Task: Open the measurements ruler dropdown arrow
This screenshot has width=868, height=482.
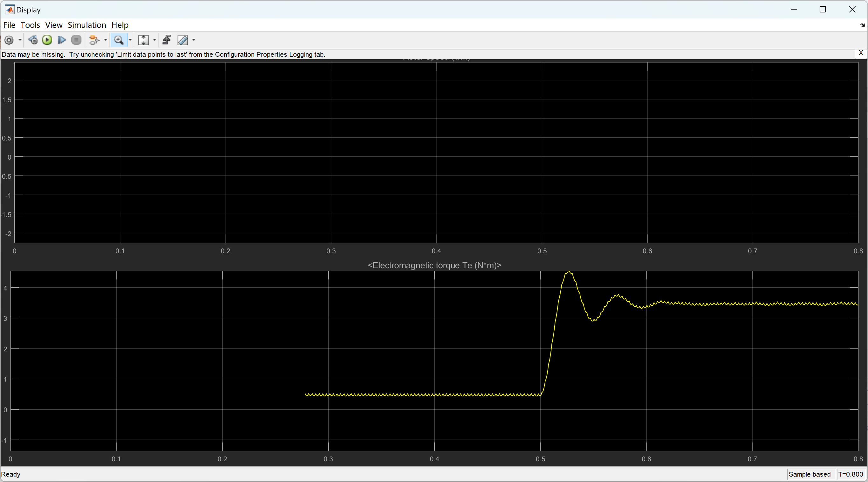Action: pyautogui.click(x=194, y=40)
